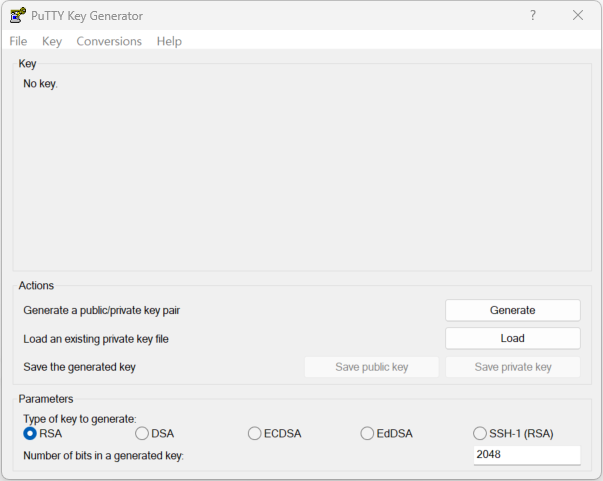Click the number of bits field showing 2048
This screenshot has width=603, height=481.
click(x=527, y=455)
